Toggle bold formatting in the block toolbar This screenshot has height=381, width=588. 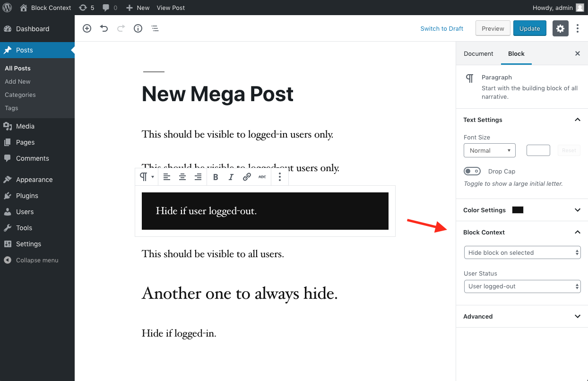tap(216, 177)
